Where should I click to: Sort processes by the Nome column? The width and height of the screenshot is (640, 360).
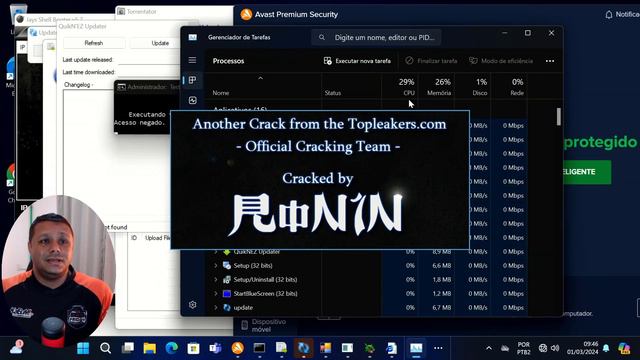pos(221,93)
